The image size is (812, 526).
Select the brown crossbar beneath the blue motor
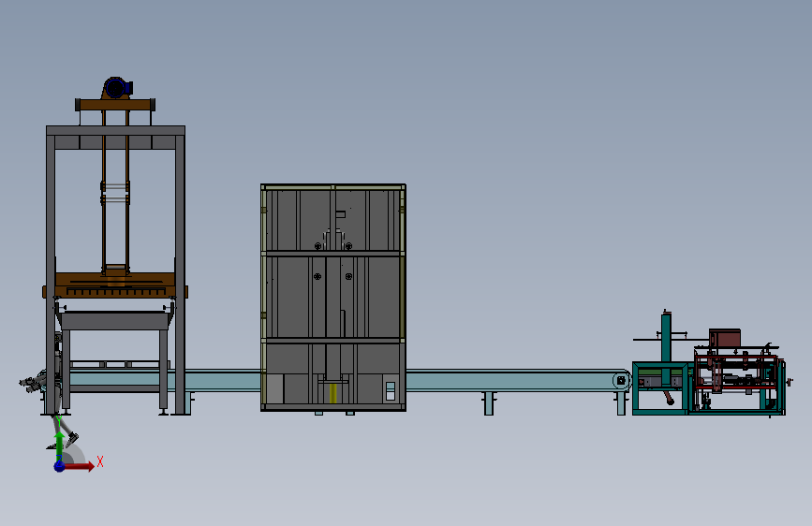coord(115,105)
